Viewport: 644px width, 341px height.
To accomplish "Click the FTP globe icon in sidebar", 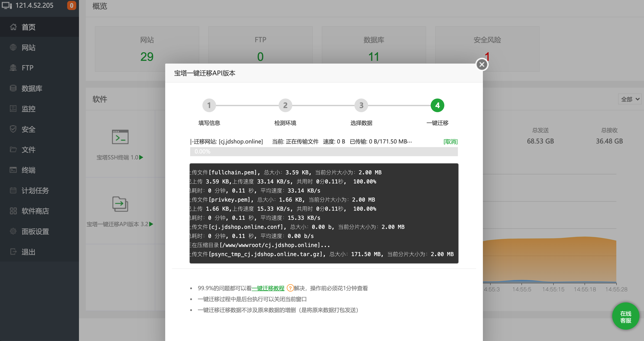I will 13,68.
